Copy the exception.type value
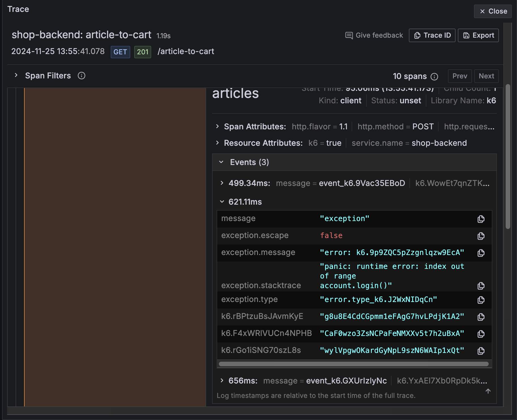Viewport: 517px width, 420px height. [x=481, y=300]
